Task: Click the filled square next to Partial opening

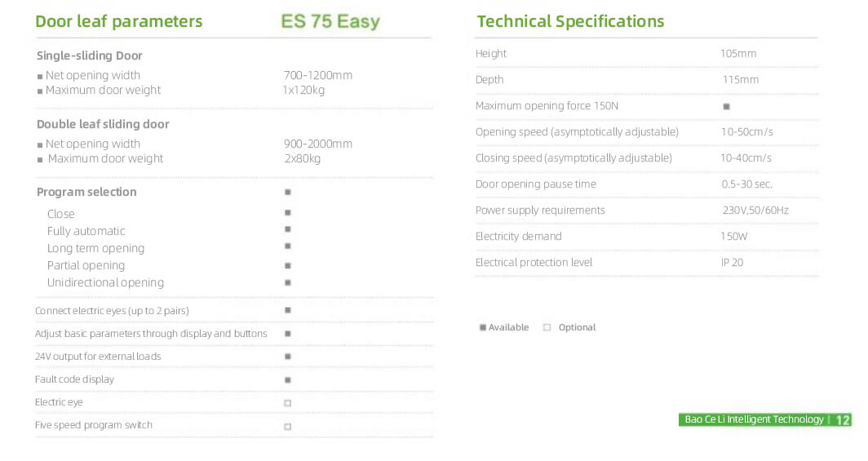Action: pyautogui.click(x=287, y=265)
